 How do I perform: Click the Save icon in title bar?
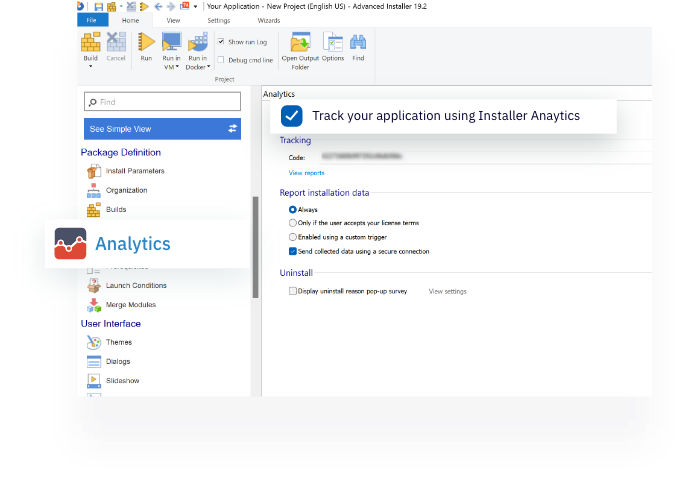pos(98,6)
